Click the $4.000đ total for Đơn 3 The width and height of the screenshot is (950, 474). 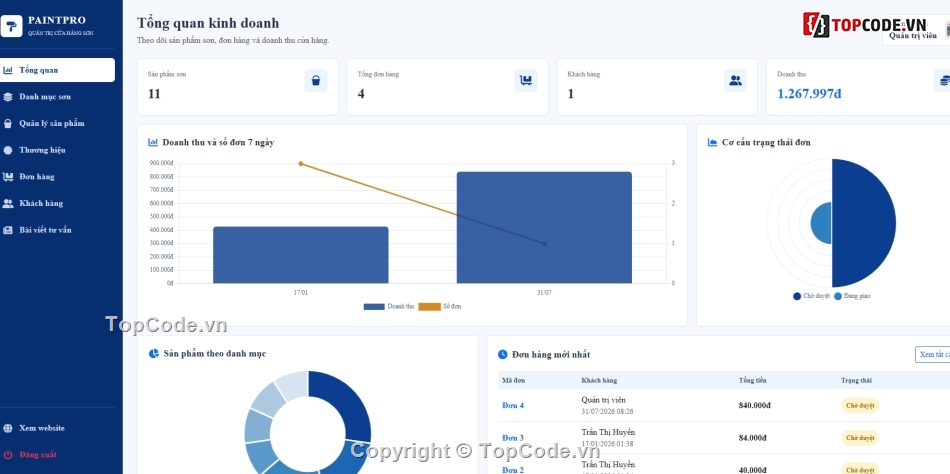[x=752, y=438]
